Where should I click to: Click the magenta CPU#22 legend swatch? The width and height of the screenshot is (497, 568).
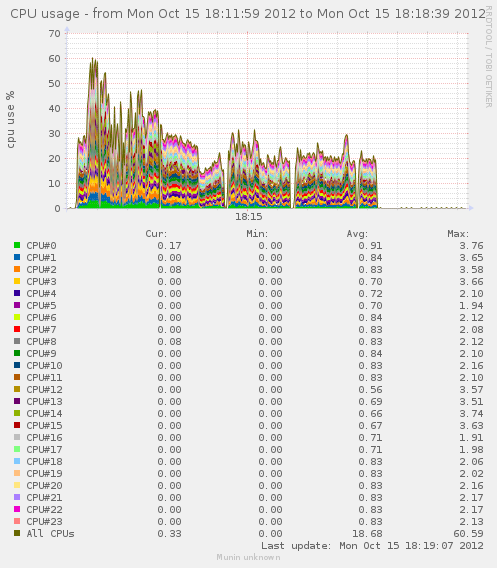point(17,509)
